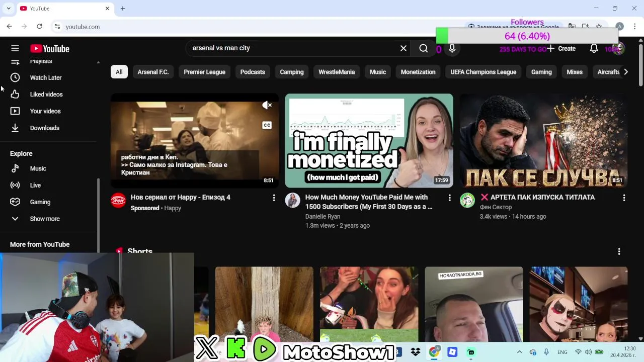Reload the page in Chrome
644x362 pixels.
pyautogui.click(x=39, y=26)
